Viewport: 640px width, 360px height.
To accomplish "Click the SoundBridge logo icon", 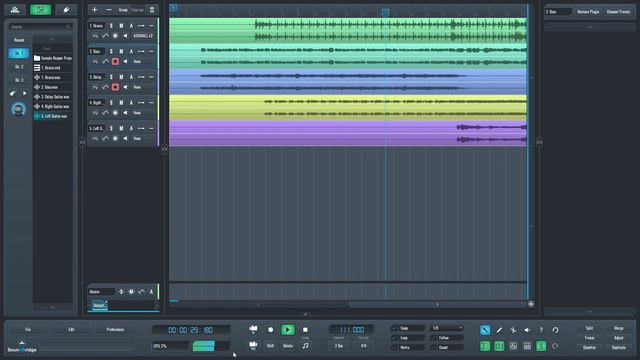I will click(x=22, y=347).
